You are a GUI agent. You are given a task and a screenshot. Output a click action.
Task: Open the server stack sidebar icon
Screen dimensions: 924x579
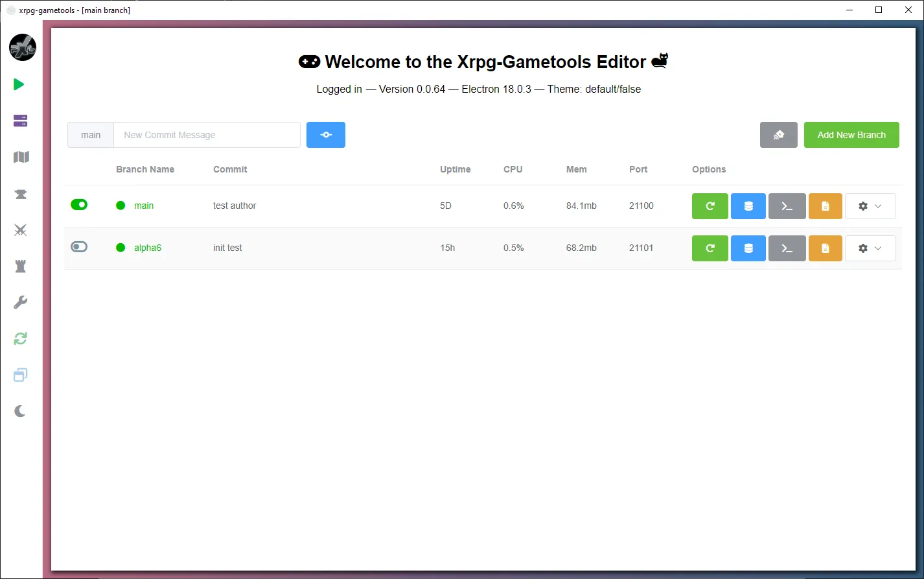click(19, 121)
